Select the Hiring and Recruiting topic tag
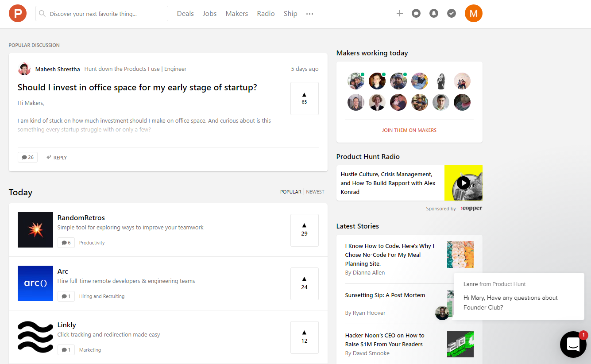 pyautogui.click(x=102, y=296)
